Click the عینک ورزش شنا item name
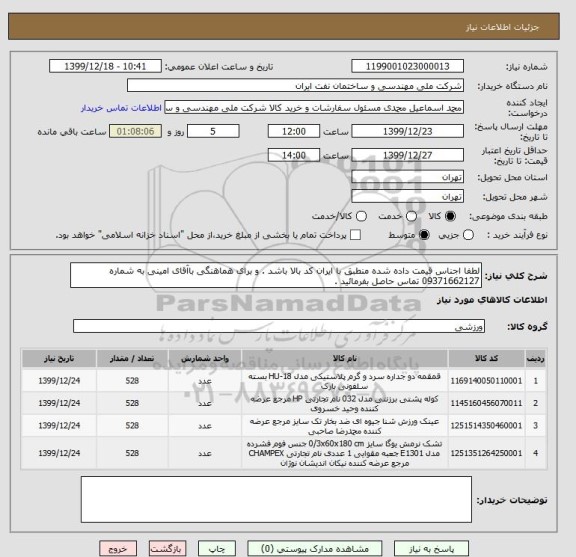This screenshot has height=557, width=576. pos(345,426)
